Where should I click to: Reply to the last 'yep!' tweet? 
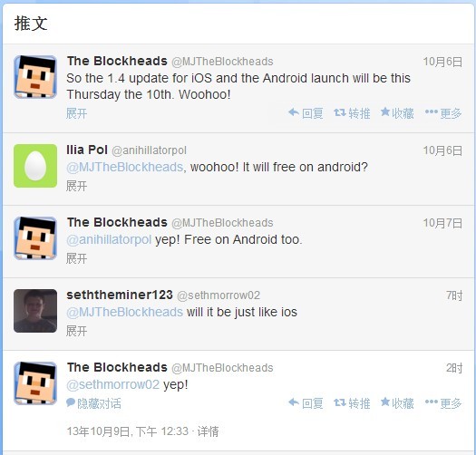pos(306,403)
